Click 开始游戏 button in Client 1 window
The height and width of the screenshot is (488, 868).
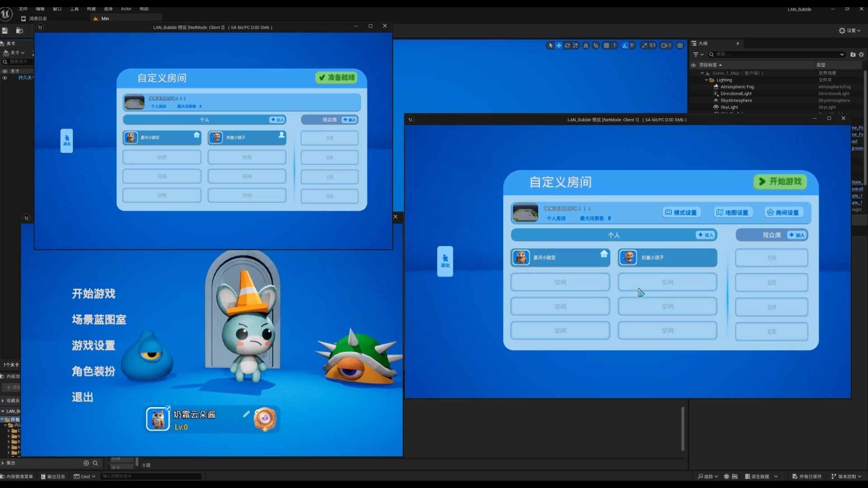tap(781, 182)
